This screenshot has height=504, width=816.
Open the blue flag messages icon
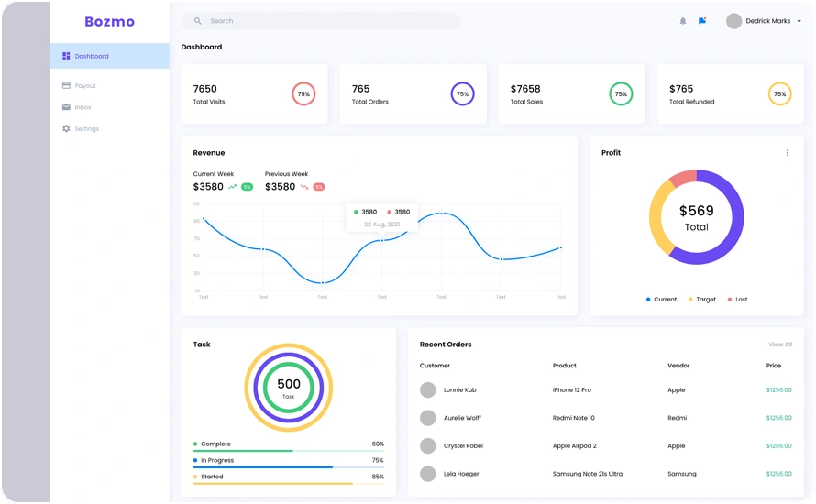702,21
